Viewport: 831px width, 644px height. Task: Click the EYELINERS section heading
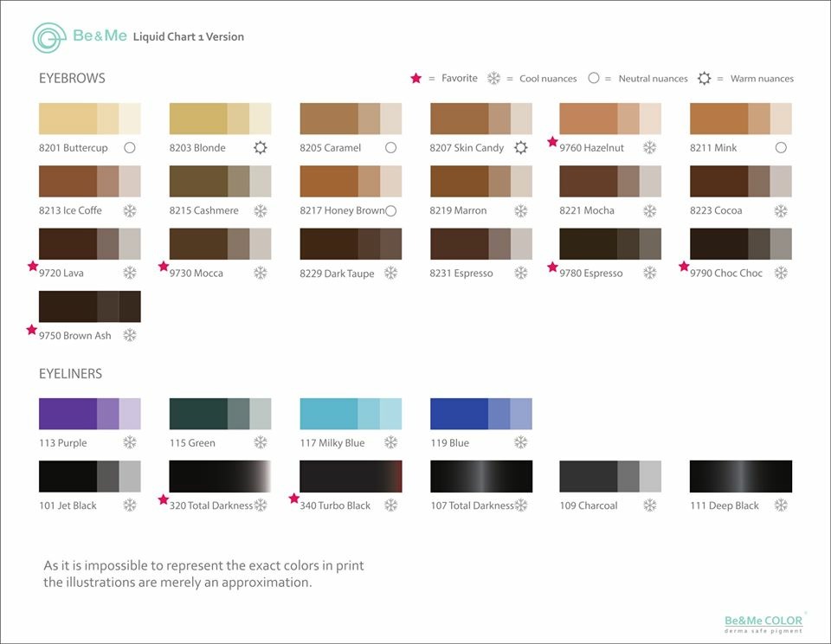click(70, 374)
